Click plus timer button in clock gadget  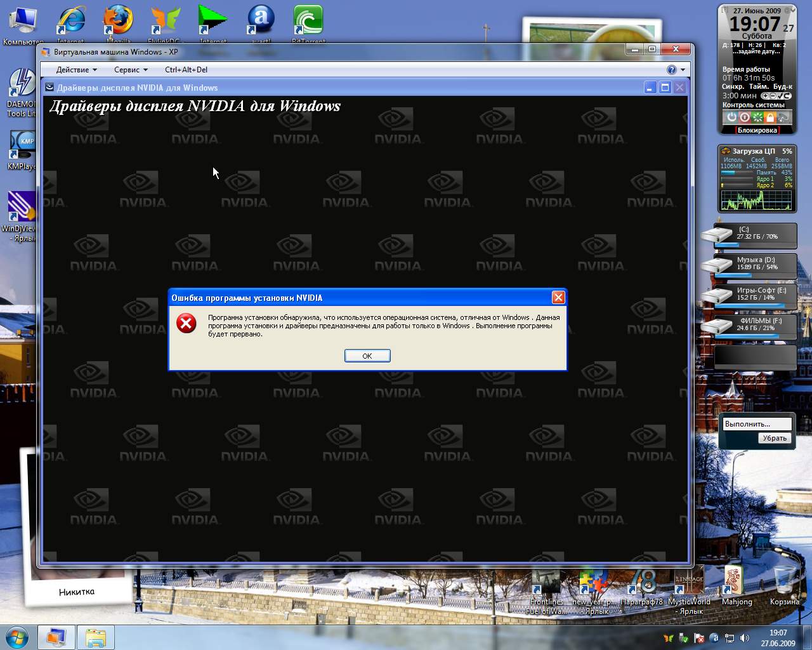coord(765,96)
